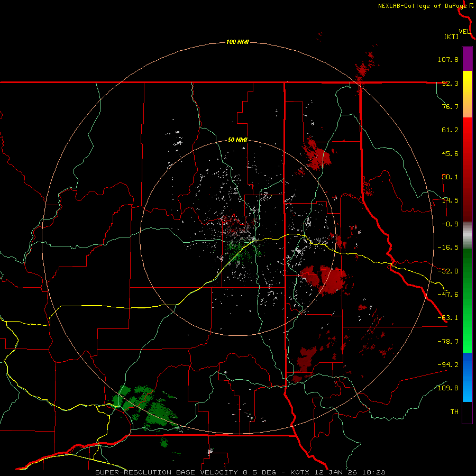Viewport: 476px width, 476px height.
Task: Click the bottom product caption text
Action: point(240,472)
